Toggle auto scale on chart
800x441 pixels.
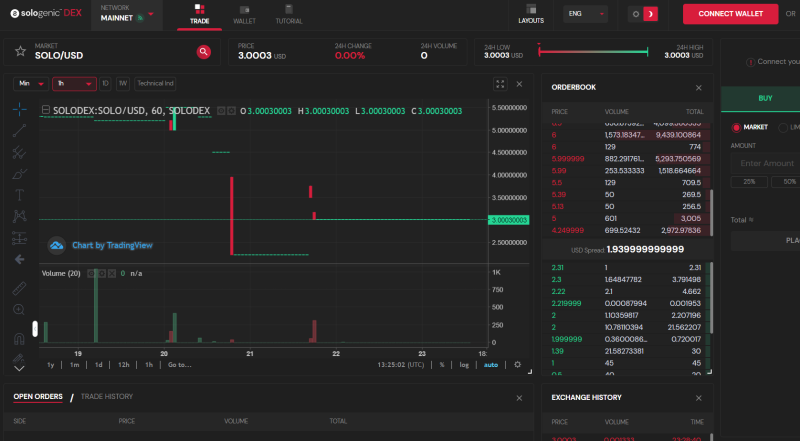(491, 365)
